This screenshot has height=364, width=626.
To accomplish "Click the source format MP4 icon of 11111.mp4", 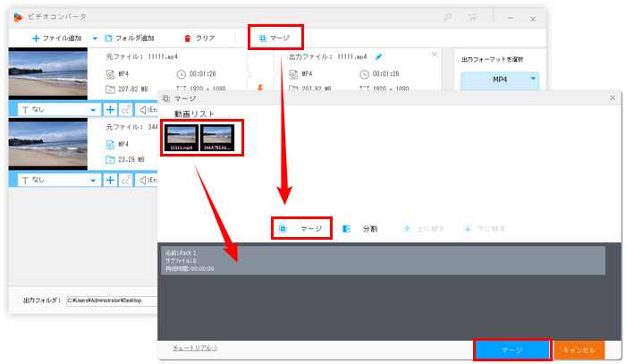I will 110,74.
